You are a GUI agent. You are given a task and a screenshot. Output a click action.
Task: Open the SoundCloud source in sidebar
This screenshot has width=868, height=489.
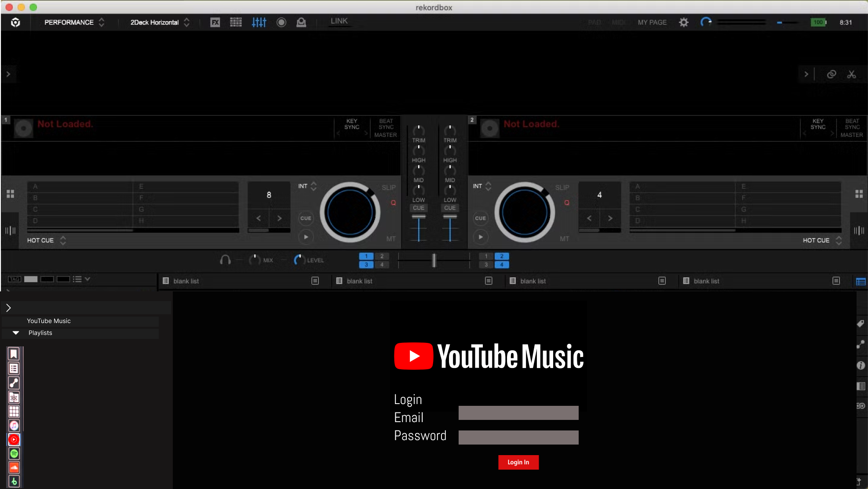click(14, 467)
